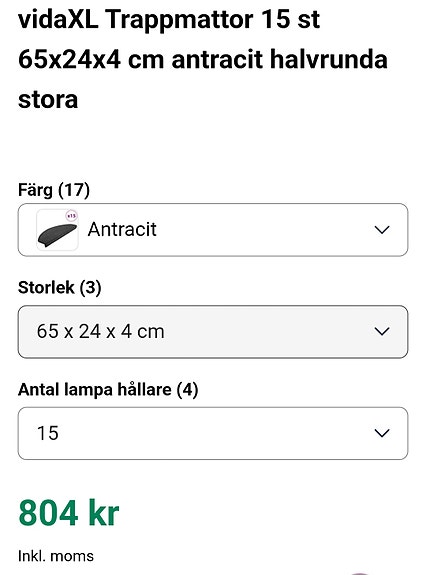Click 65x24x4 cm in the product heading

pyautogui.click(x=91, y=59)
